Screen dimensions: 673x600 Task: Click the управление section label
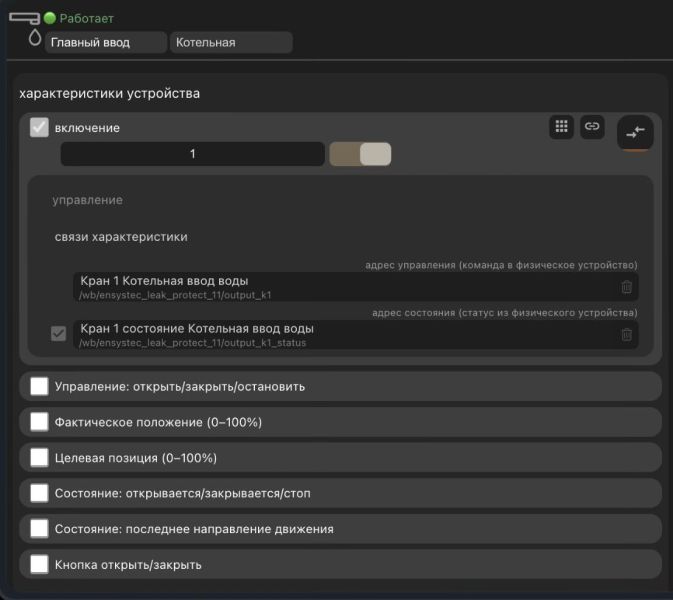[x=88, y=200]
